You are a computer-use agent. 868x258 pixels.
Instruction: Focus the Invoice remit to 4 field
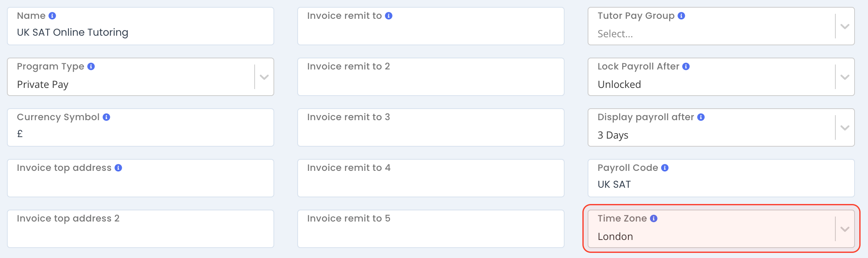click(x=431, y=178)
